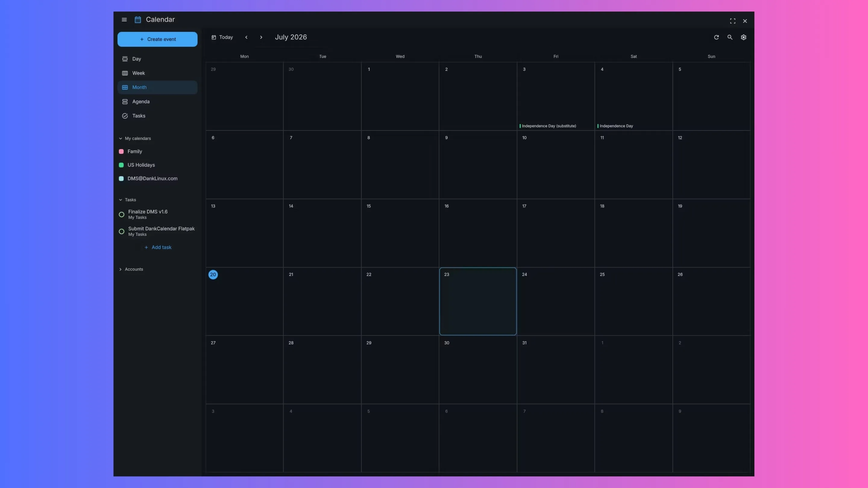This screenshot has height=488, width=868.
Task: Close the Calendar window
Action: tap(745, 21)
